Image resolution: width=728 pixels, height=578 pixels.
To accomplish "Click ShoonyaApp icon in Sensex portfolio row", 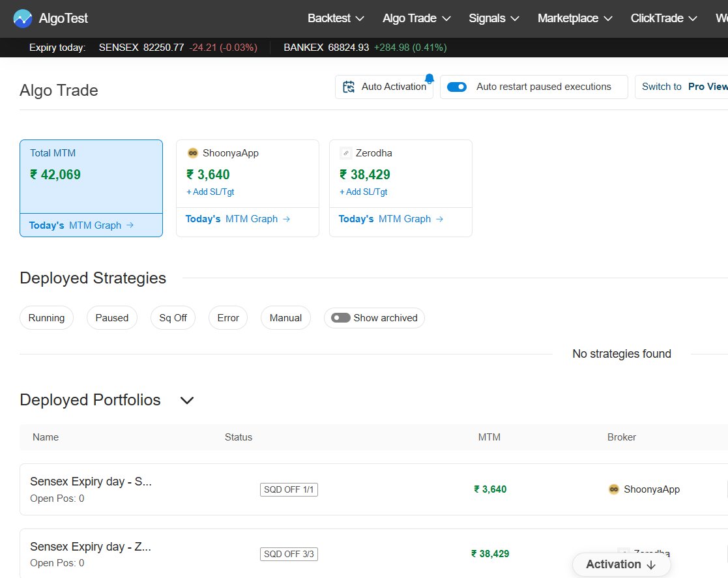I will [x=614, y=489].
